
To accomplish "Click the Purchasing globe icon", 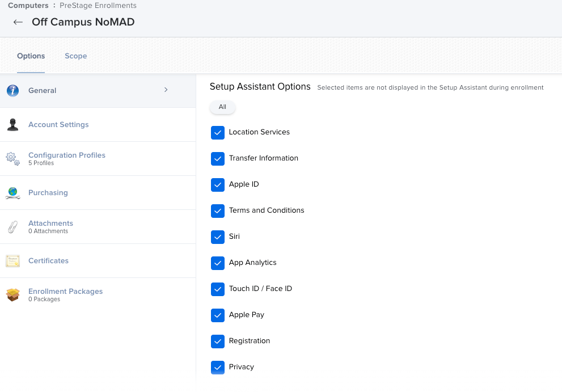I will click(x=12, y=193).
